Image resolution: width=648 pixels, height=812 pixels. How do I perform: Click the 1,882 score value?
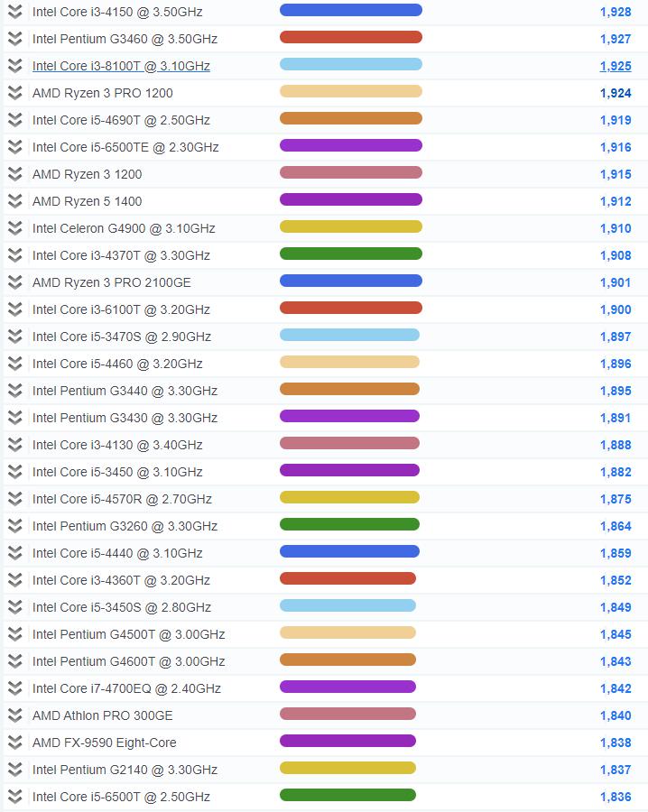coord(616,472)
